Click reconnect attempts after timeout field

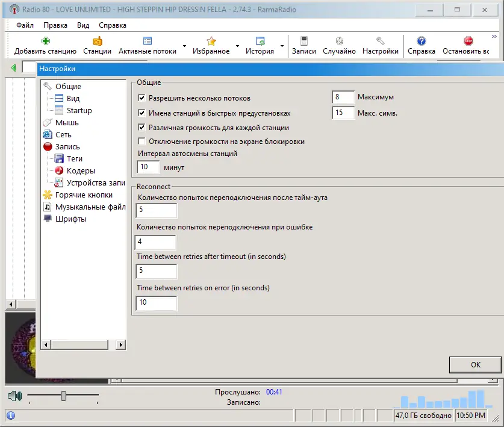click(156, 211)
